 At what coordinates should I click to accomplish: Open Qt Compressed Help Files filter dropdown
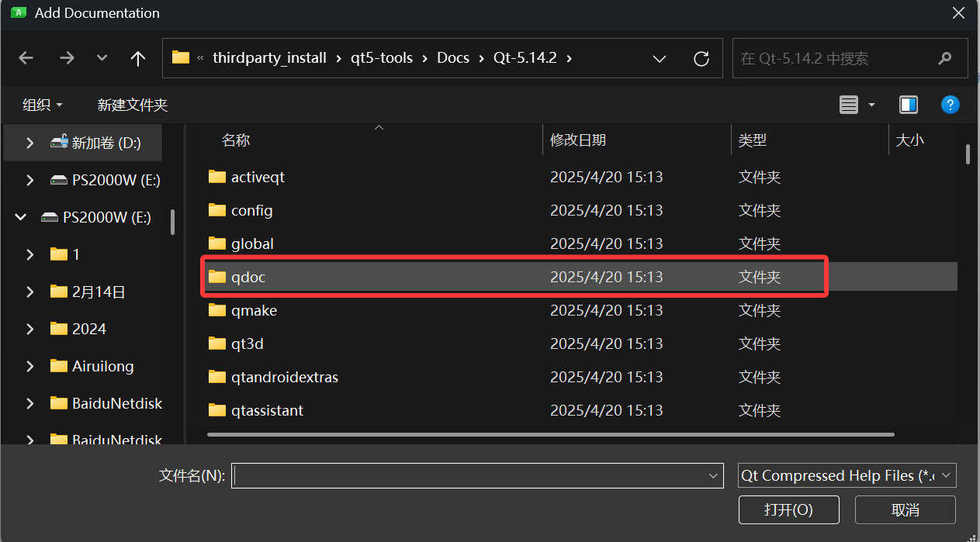847,475
